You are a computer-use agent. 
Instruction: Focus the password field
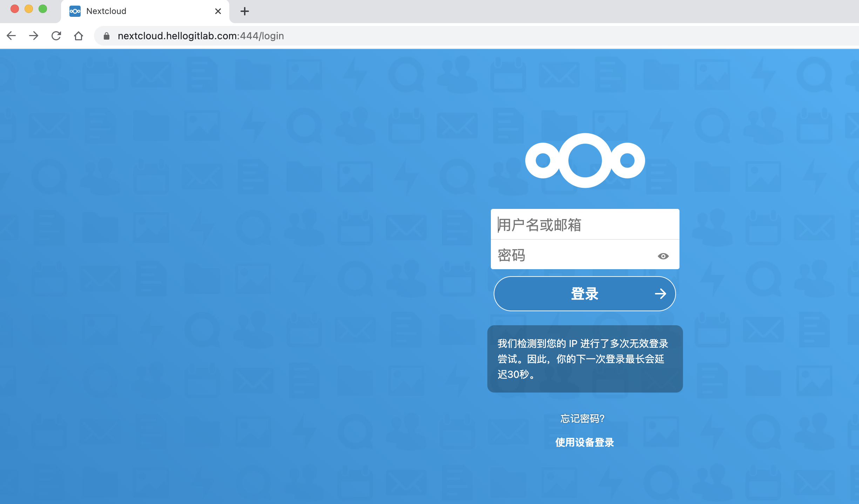pyautogui.click(x=585, y=255)
